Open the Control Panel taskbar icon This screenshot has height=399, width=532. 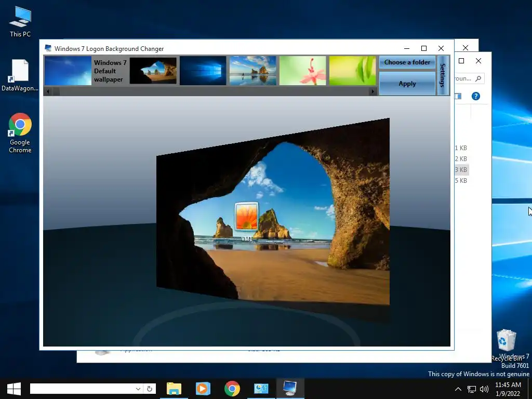click(x=261, y=389)
